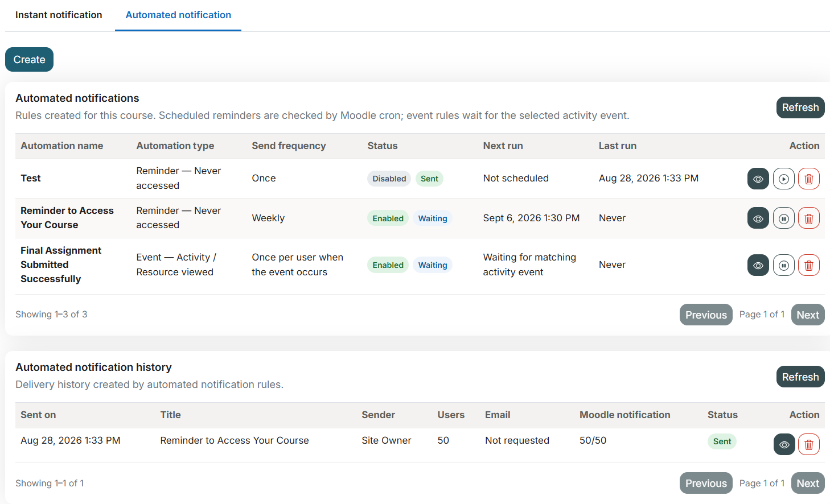830x504 pixels.
Task: View the Reminder to Access Your Course rule
Action: coord(758,218)
